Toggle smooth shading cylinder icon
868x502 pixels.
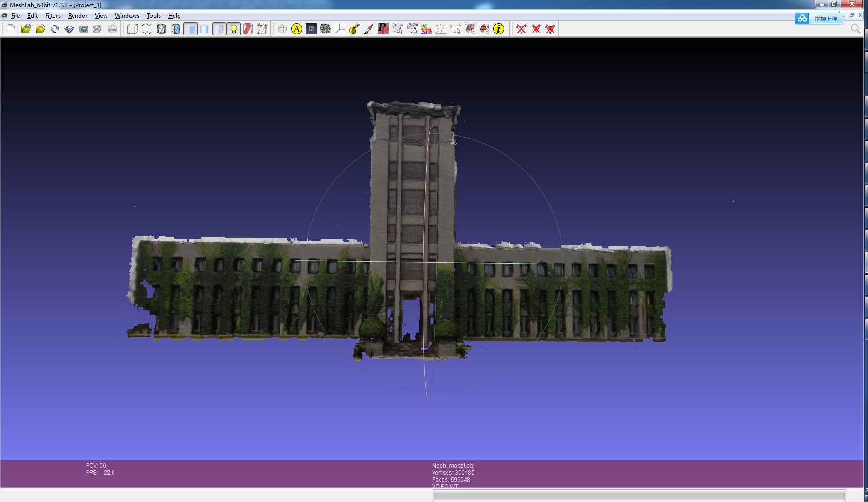pyautogui.click(x=205, y=29)
